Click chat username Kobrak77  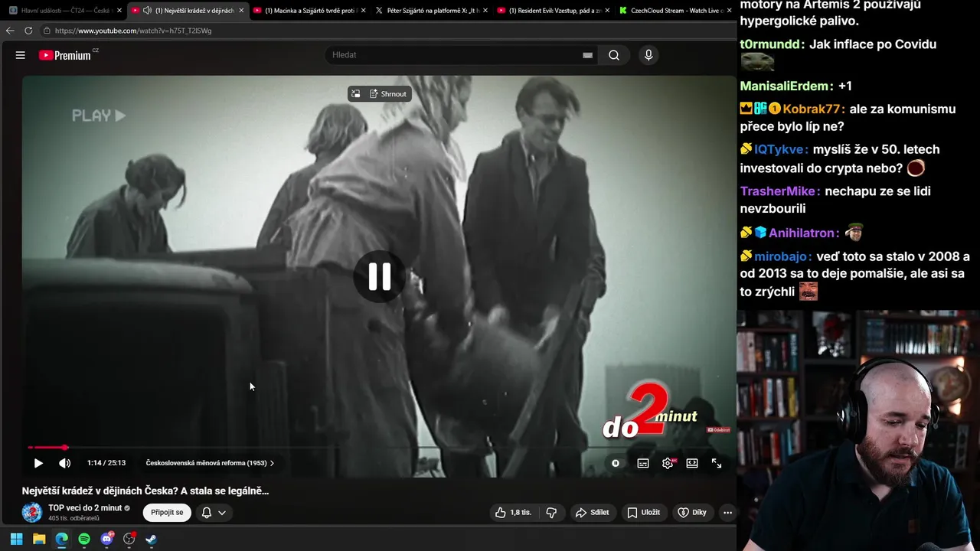pyautogui.click(x=812, y=109)
